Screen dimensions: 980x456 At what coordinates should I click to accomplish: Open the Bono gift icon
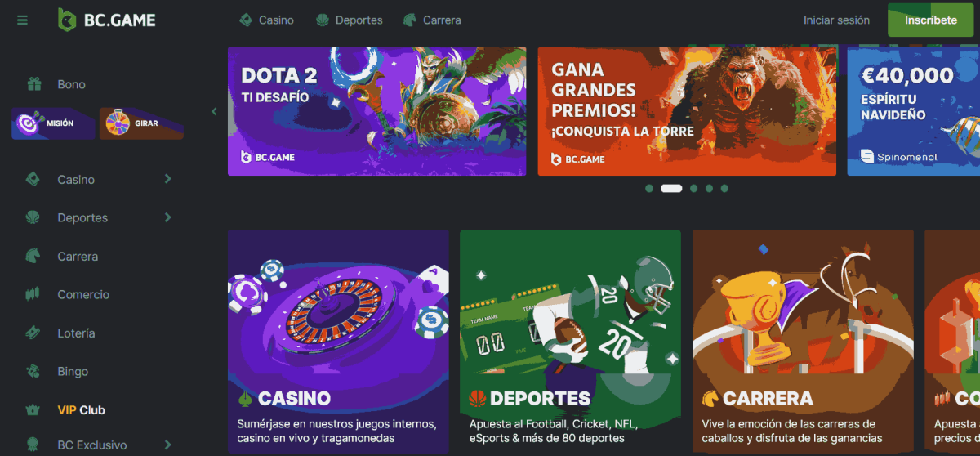(x=33, y=84)
